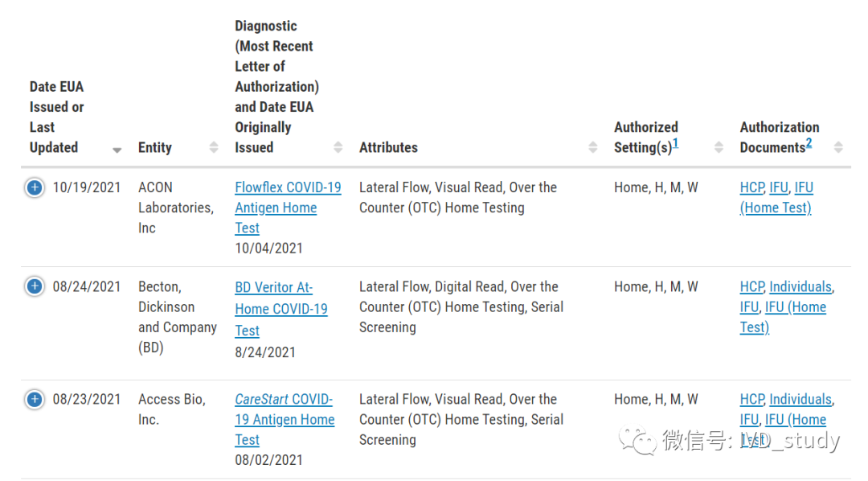Viewport: 868px width, 481px height.
Task: Expand the Becton, Dickinson row with plus icon
Action: click(34, 286)
